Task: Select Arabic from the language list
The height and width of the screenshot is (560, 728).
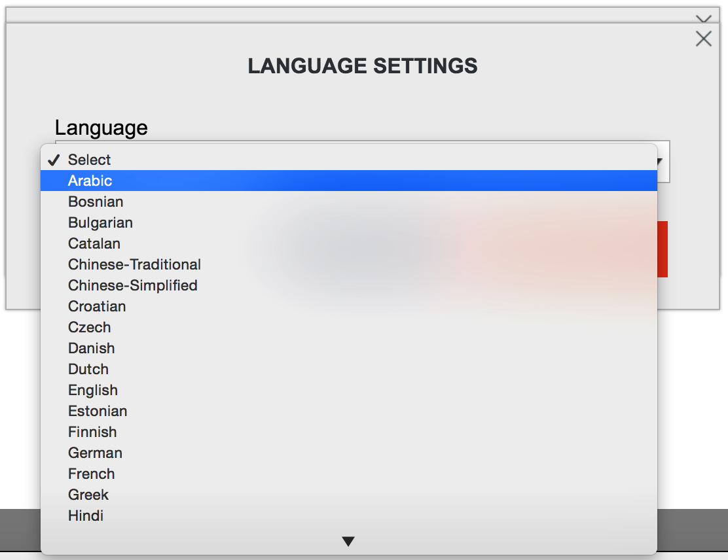Action: pyautogui.click(x=349, y=181)
